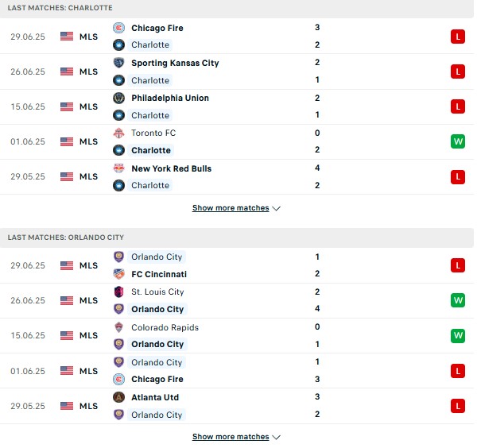Click the Sporting Kansas City team logo
The image size is (477, 448).
tap(118, 63)
